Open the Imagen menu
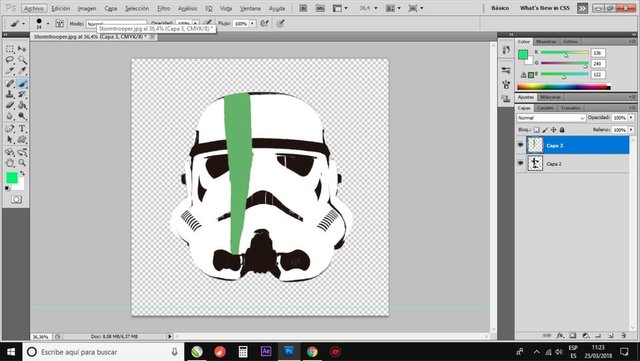The height and width of the screenshot is (361, 640). (x=87, y=8)
